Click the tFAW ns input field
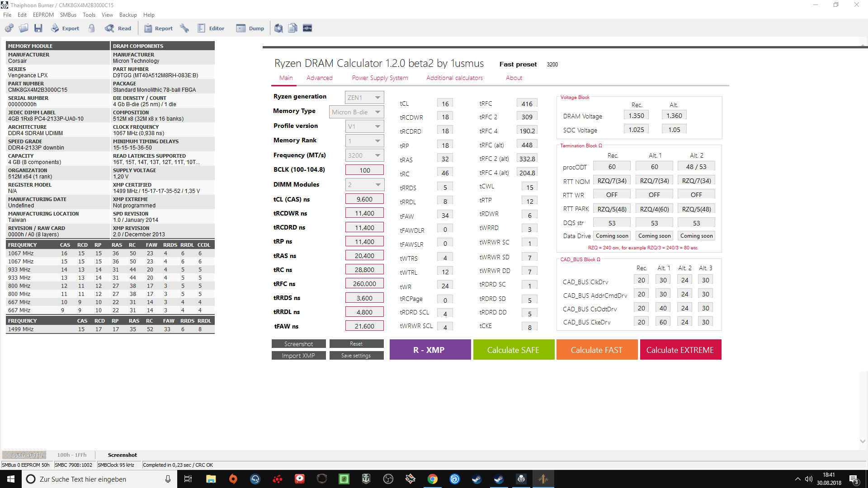This screenshot has height=488, width=868. [364, 326]
